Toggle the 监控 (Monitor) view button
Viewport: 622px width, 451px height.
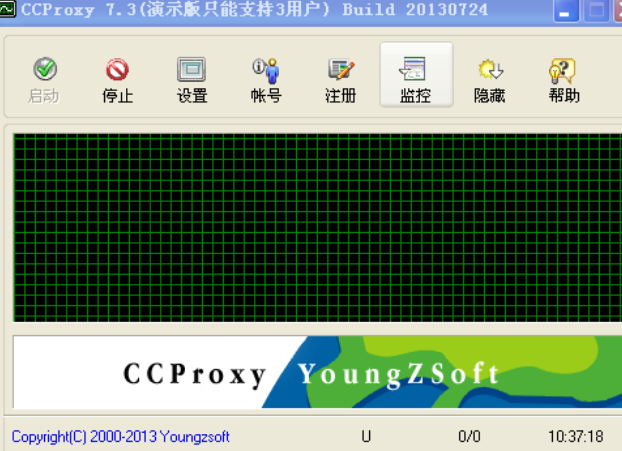coord(416,75)
